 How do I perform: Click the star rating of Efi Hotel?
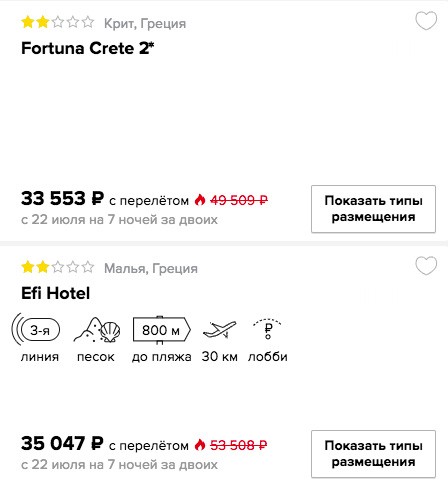point(58,267)
